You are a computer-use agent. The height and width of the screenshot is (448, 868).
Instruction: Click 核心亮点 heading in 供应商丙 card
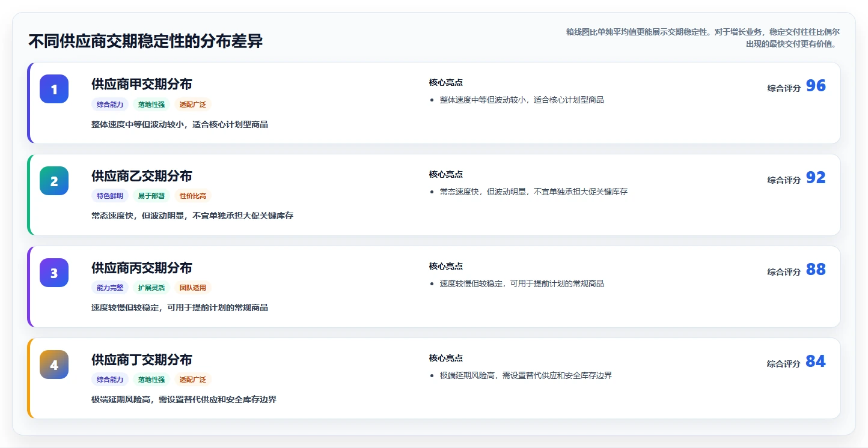[446, 267]
